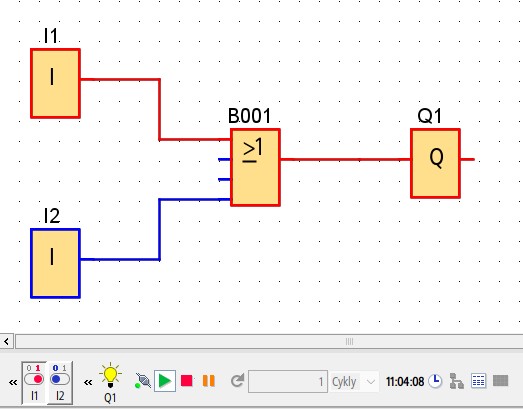Open the simulation clock time icon
The height and width of the screenshot is (409, 523).
coord(435,381)
